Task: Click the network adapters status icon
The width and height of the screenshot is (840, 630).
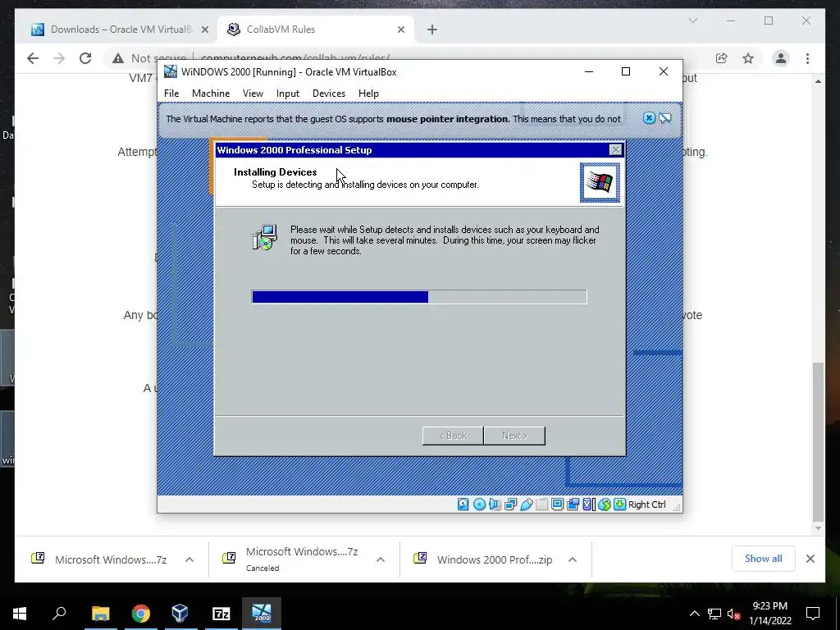Action: coord(510,504)
